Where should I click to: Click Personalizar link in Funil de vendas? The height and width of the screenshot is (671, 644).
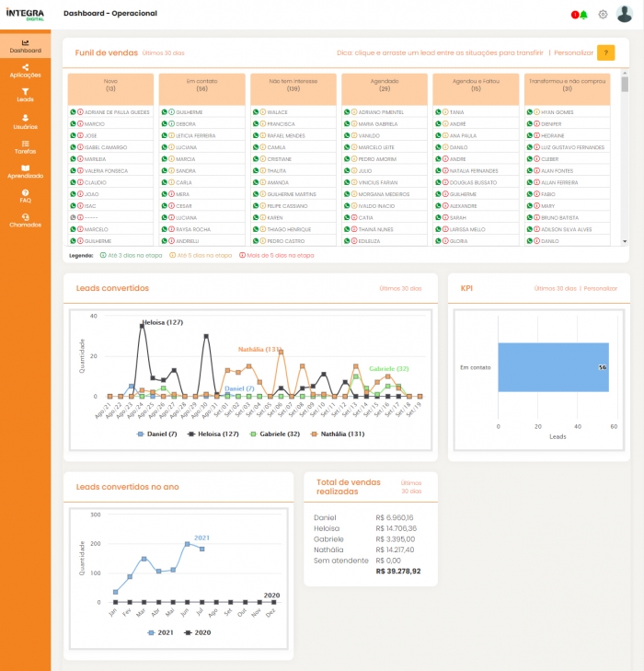click(x=572, y=52)
